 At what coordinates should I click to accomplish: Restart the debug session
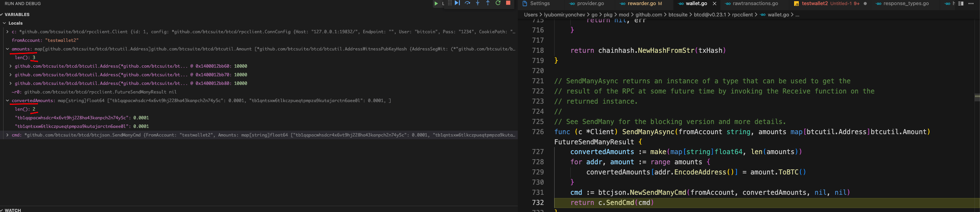click(x=498, y=3)
